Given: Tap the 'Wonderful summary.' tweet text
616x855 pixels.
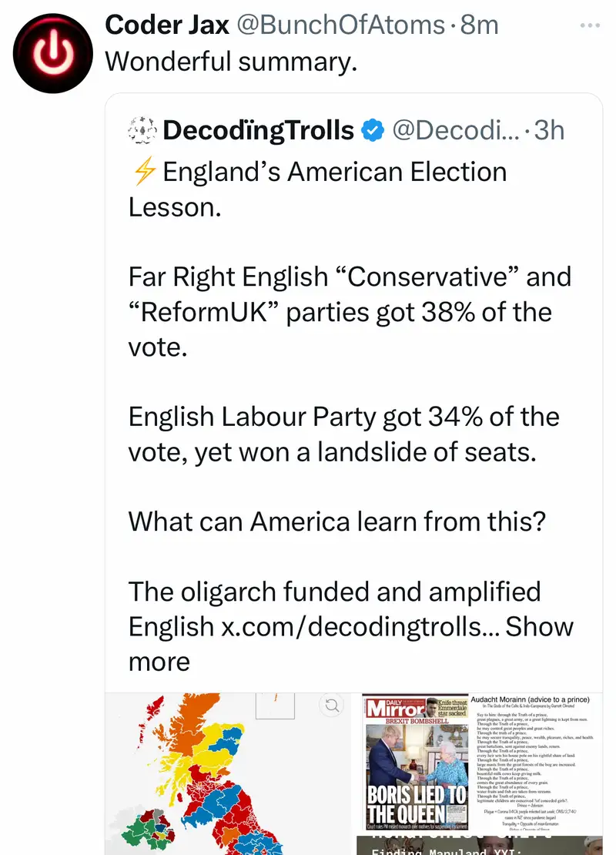Looking at the screenshot, I should click(231, 62).
